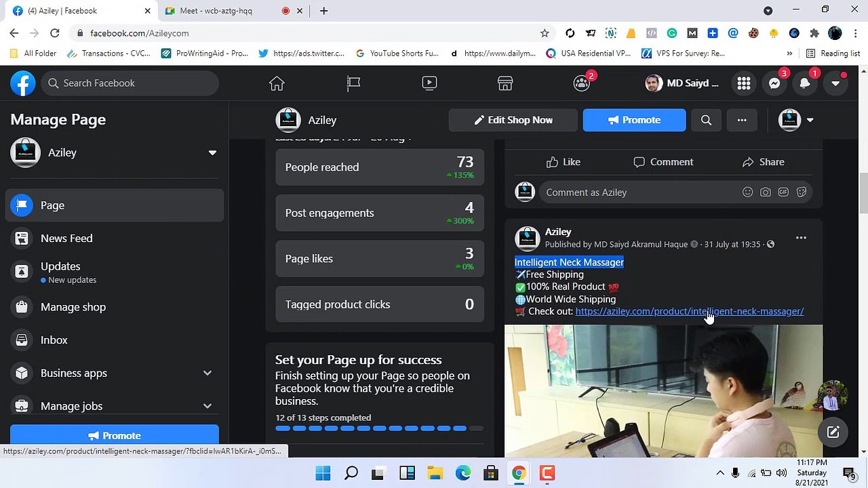Viewport: 868px width, 488px height.
Task: Open account dropdown arrow in top bar
Action: pos(835,83)
